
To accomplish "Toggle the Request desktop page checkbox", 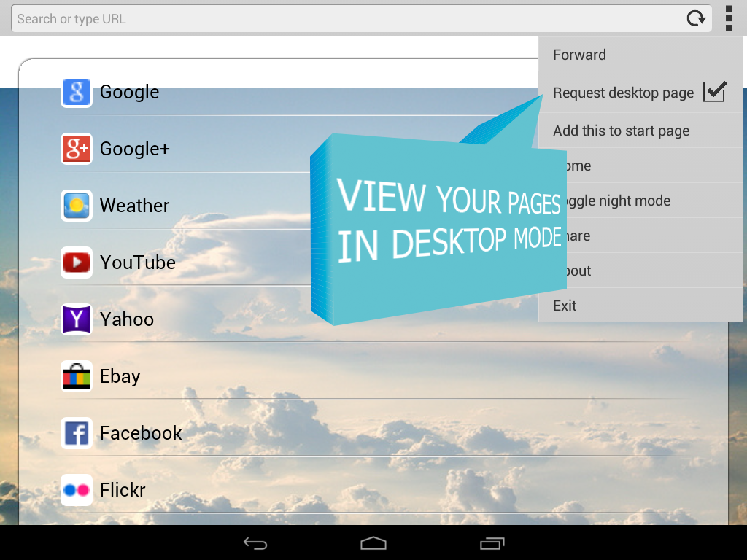I will 715,91.
